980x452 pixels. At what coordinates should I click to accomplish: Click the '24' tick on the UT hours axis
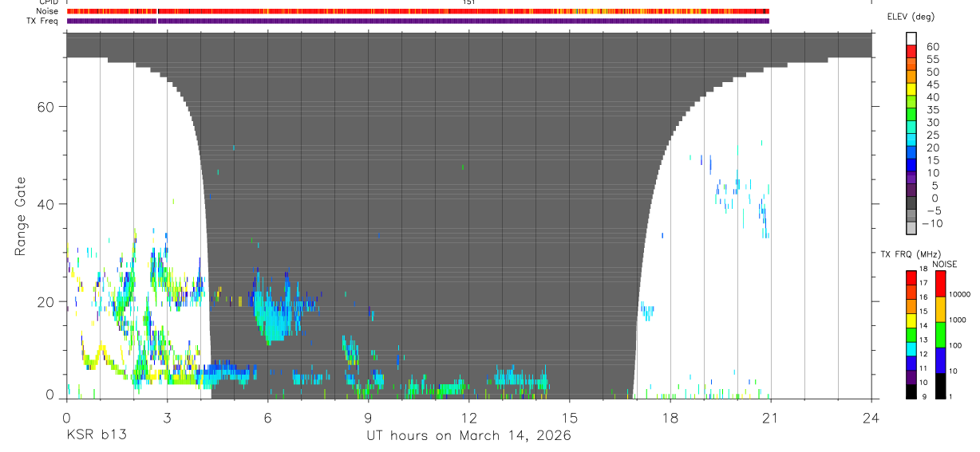(x=871, y=417)
